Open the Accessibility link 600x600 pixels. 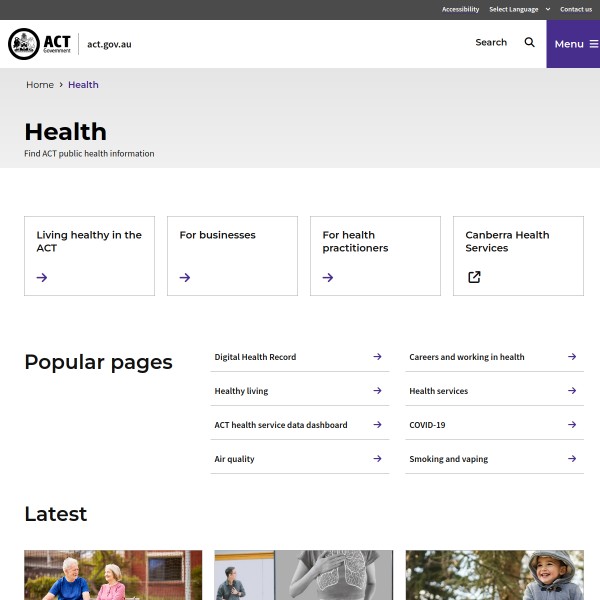[x=460, y=9]
